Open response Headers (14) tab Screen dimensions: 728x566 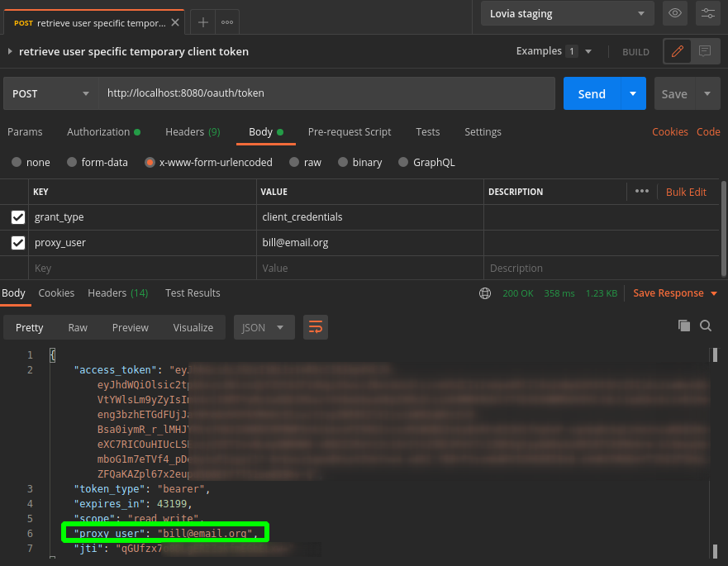(117, 293)
